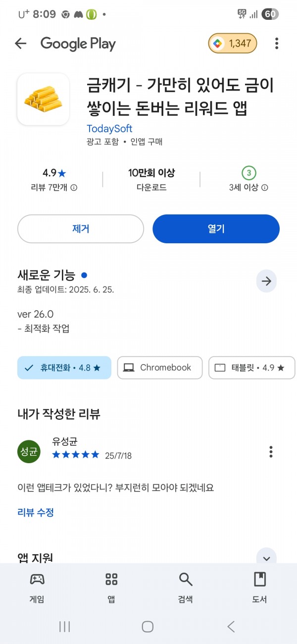Tap the age rating info icon
297x644 pixels.
pos(265,188)
